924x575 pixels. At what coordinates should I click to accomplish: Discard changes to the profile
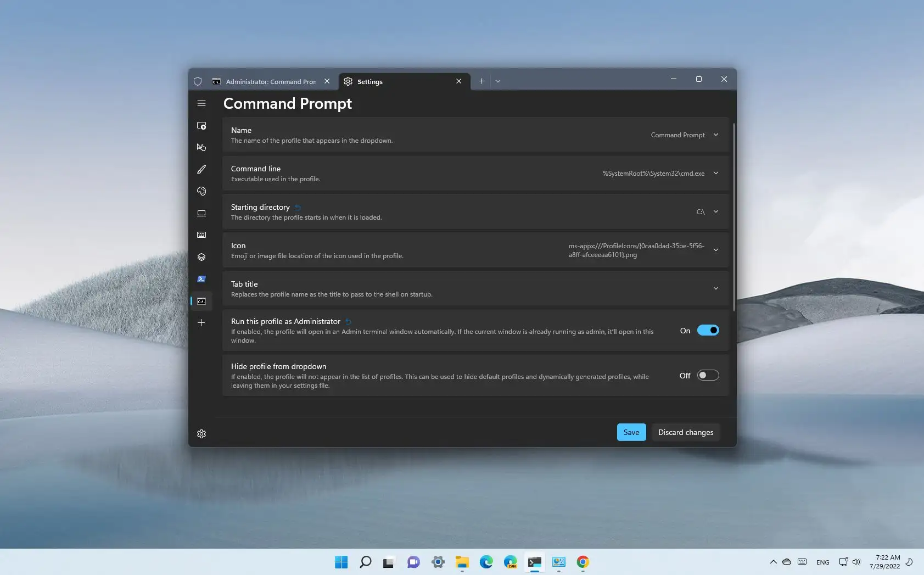click(x=685, y=432)
